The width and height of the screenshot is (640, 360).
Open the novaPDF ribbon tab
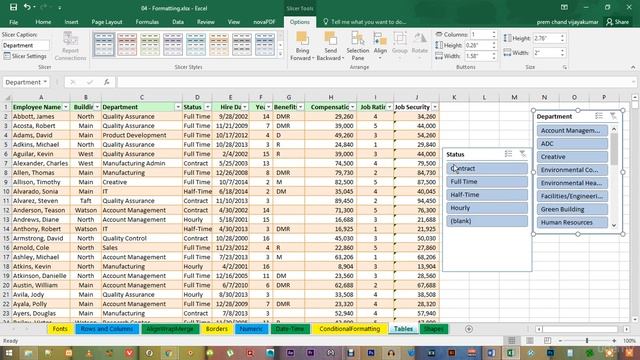coord(264,22)
